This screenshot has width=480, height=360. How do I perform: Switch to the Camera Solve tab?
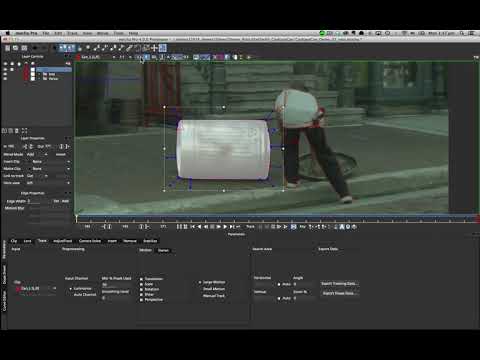coord(90,241)
